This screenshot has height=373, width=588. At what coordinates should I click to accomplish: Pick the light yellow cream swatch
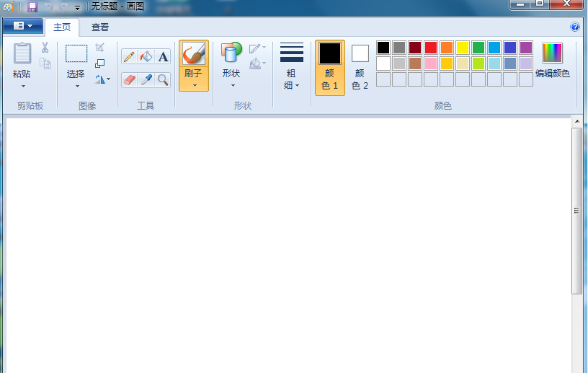(x=463, y=63)
